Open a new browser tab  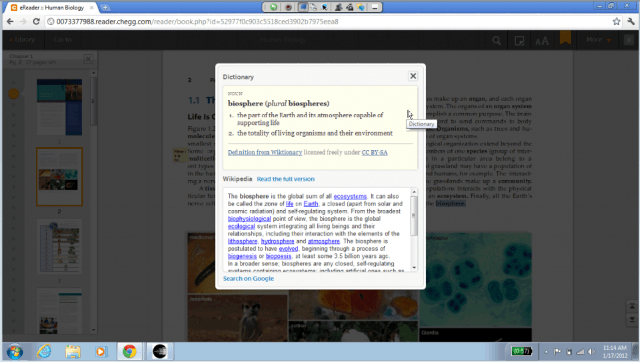[105, 7]
